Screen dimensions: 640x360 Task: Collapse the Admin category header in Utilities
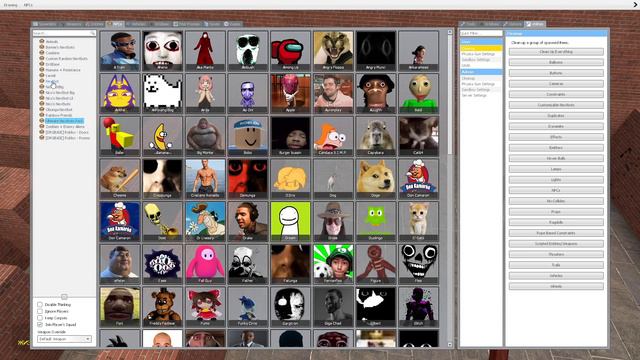(x=481, y=72)
